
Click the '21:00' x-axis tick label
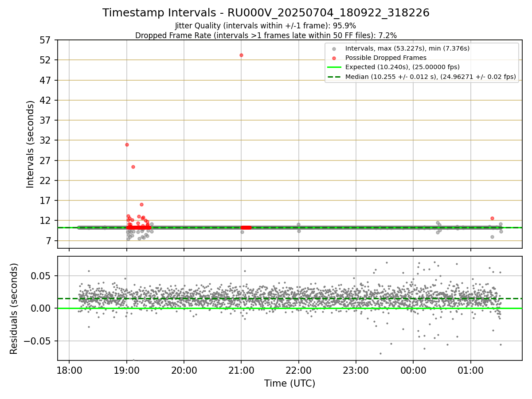[241, 370]
